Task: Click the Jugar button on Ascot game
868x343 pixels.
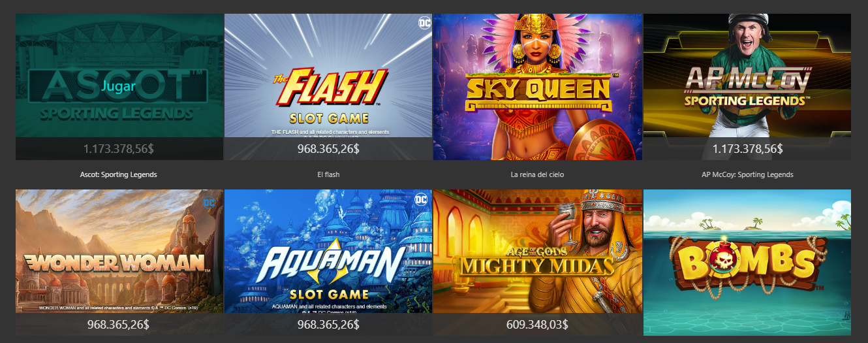Action: pyautogui.click(x=119, y=86)
